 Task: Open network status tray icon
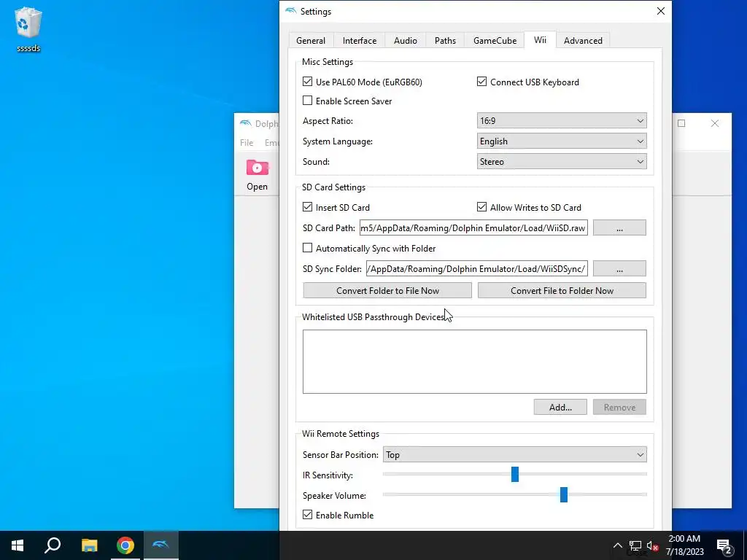pos(635,545)
